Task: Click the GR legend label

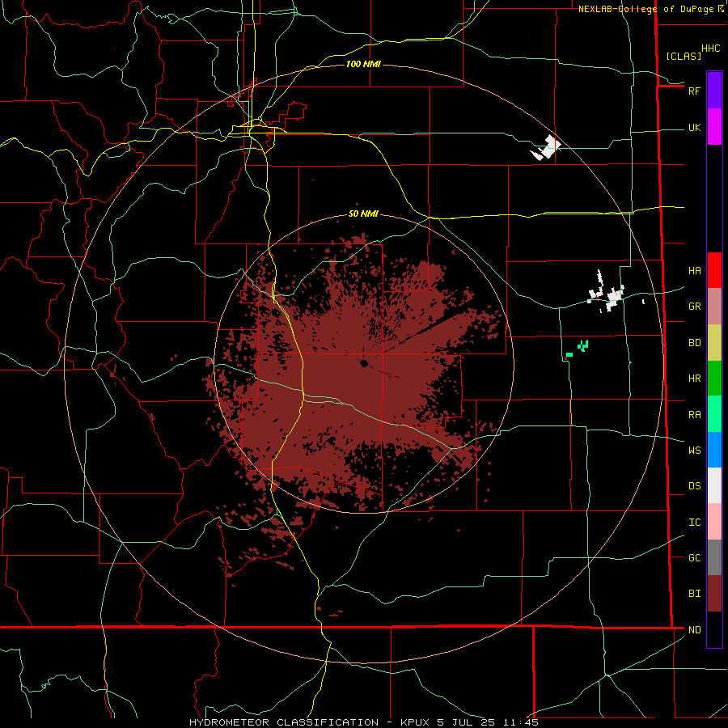Action: pyautogui.click(x=694, y=307)
